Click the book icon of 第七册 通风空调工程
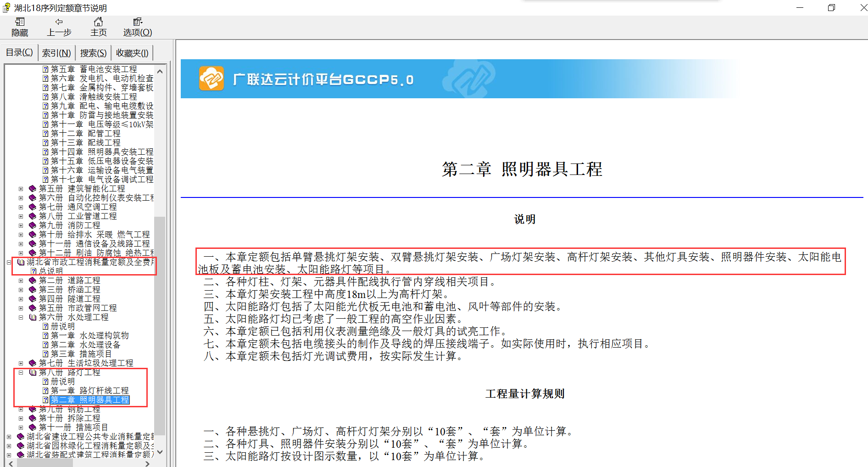Image resolution: width=868 pixels, height=467 pixels. tap(32, 207)
